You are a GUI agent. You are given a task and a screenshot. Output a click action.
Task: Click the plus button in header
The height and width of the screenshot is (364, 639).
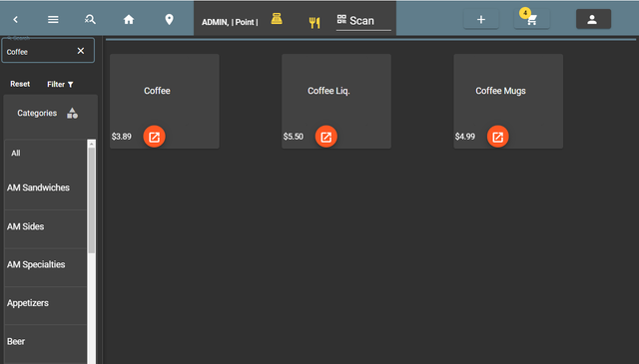coord(481,19)
